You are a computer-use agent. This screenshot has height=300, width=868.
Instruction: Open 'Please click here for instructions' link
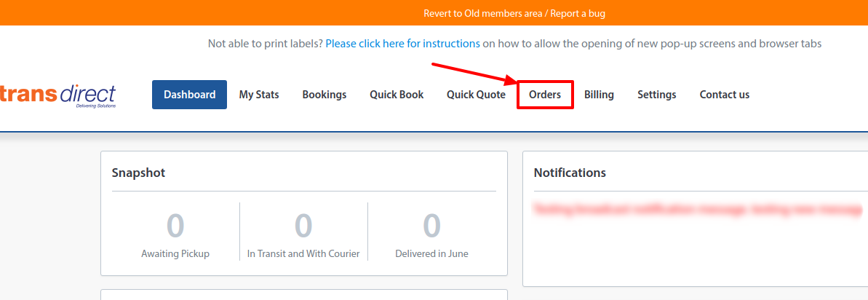click(402, 44)
